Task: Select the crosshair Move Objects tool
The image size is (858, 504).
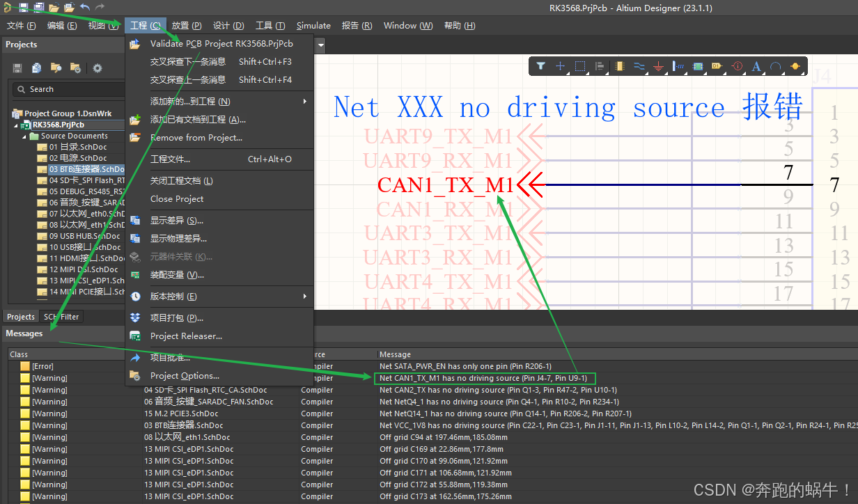Action: 560,66
